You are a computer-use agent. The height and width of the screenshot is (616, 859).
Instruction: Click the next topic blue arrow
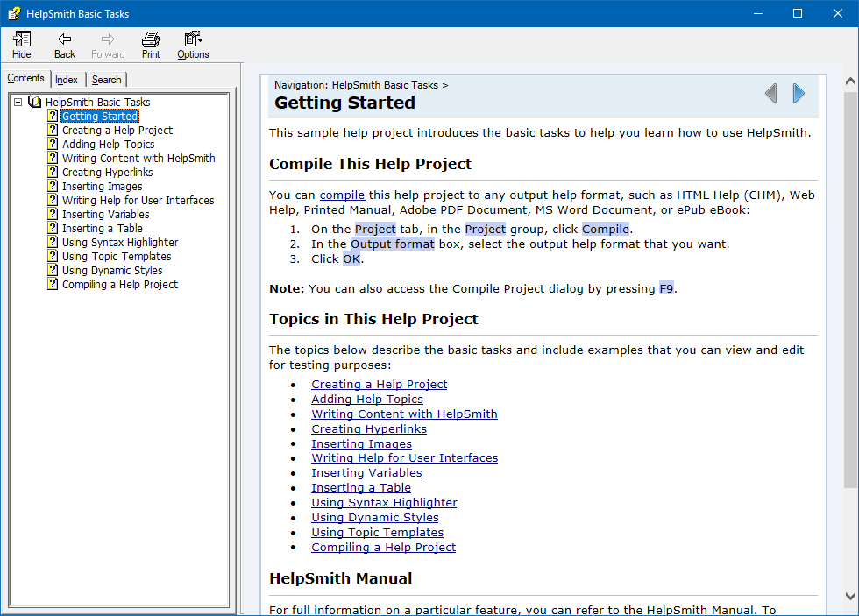pyautogui.click(x=799, y=93)
